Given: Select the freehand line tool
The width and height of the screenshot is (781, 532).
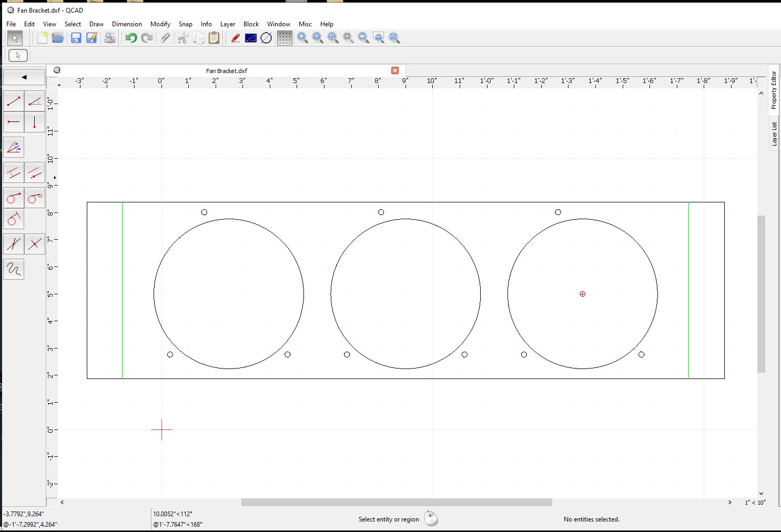Looking at the screenshot, I should pos(14,269).
